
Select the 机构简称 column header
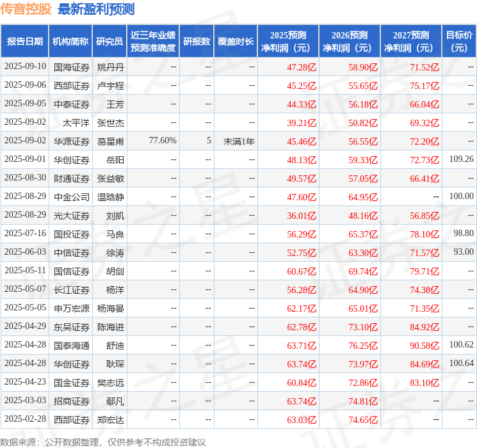tap(70, 42)
